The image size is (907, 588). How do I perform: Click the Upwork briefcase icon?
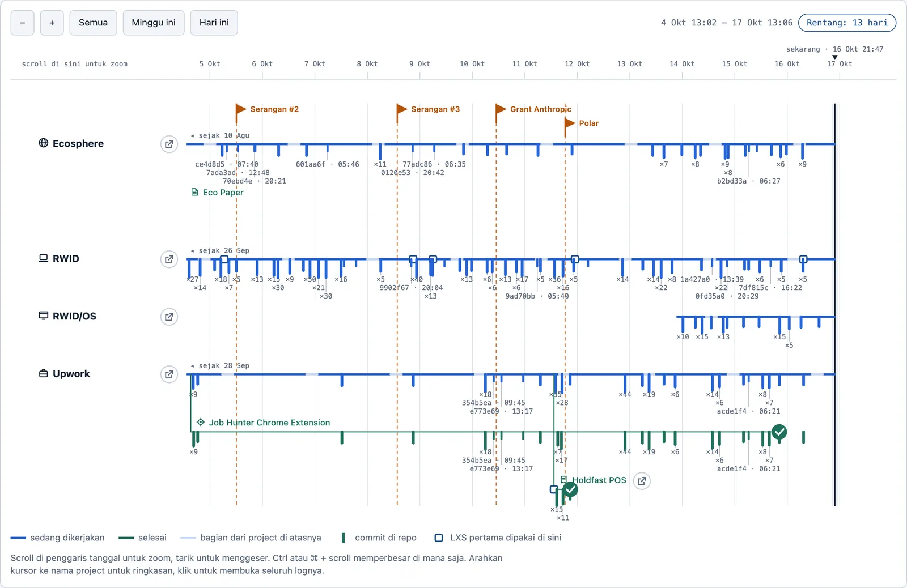(43, 373)
